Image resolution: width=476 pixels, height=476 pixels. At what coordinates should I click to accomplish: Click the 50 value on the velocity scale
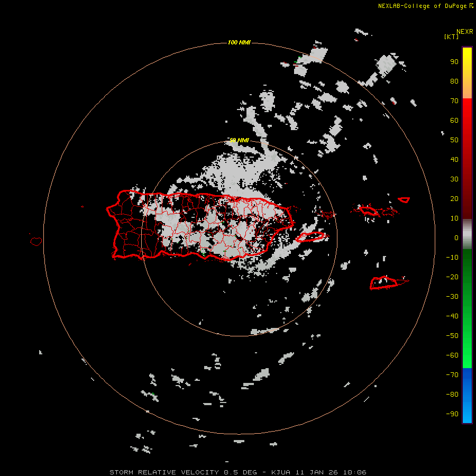coord(454,140)
